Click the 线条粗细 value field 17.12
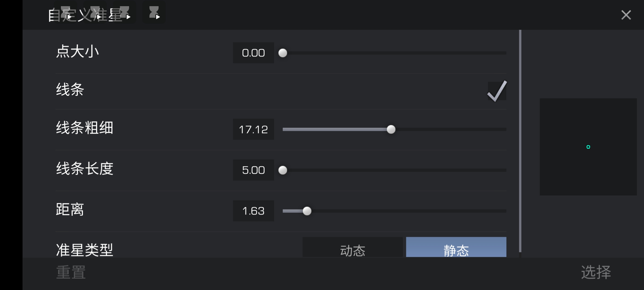This screenshot has width=644, height=290. pos(254,129)
